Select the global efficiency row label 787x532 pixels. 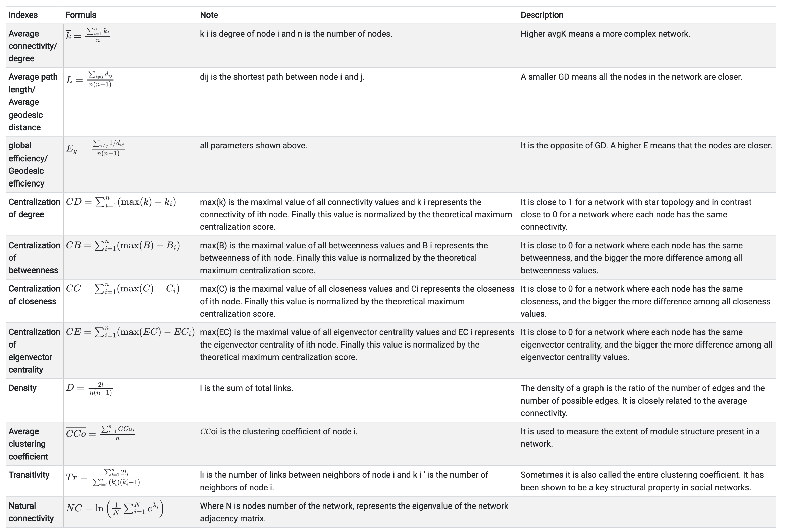[28, 164]
